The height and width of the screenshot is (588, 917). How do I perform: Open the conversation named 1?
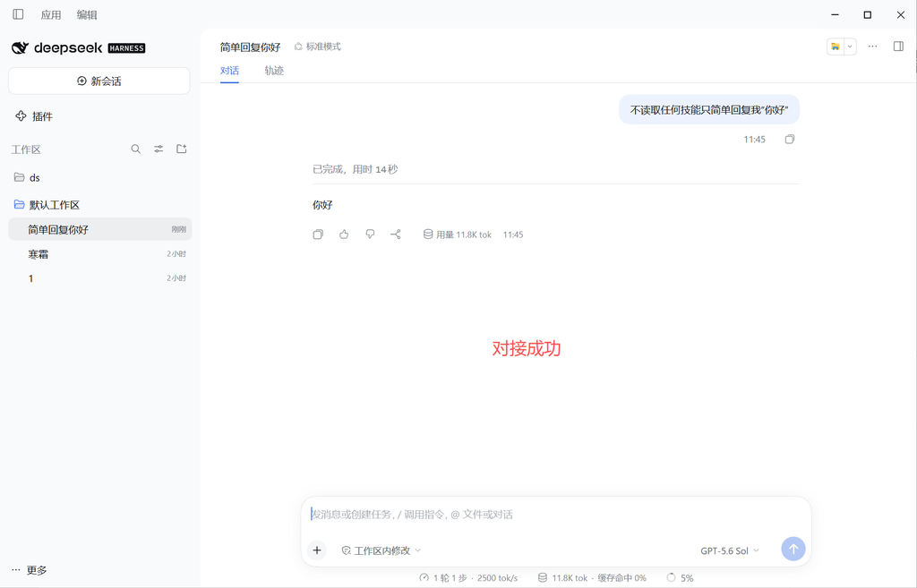coord(99,278)
